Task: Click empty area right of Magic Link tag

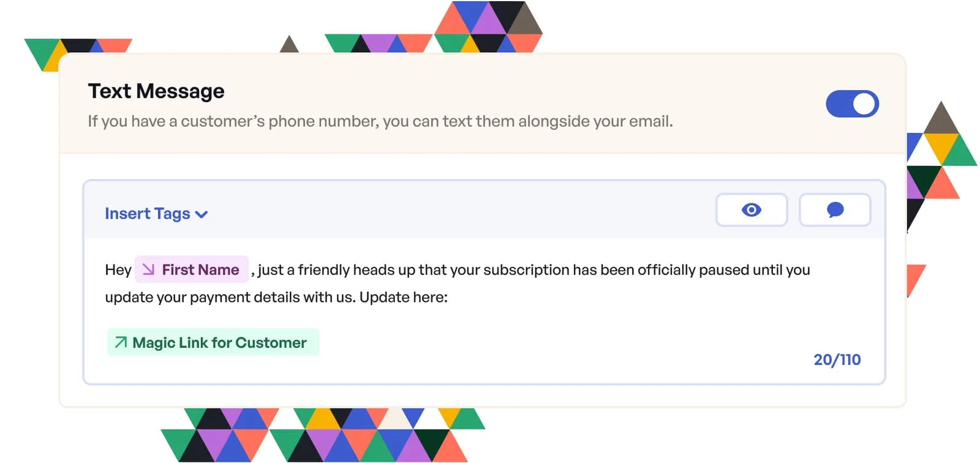Action: [551, 343]
